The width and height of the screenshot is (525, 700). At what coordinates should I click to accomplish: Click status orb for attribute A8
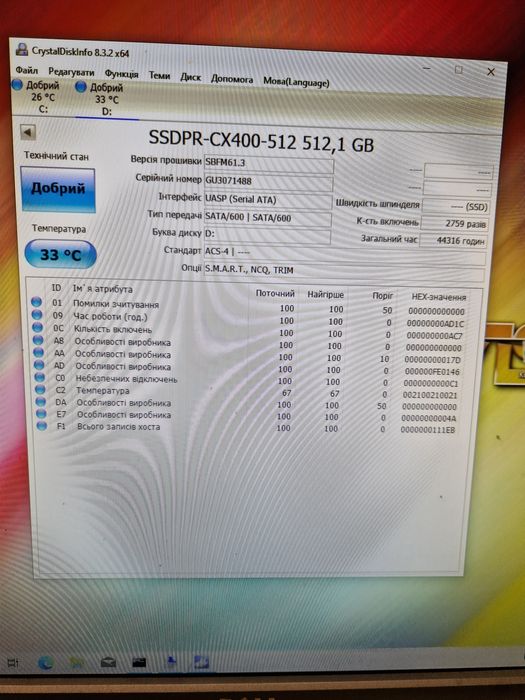38,340
